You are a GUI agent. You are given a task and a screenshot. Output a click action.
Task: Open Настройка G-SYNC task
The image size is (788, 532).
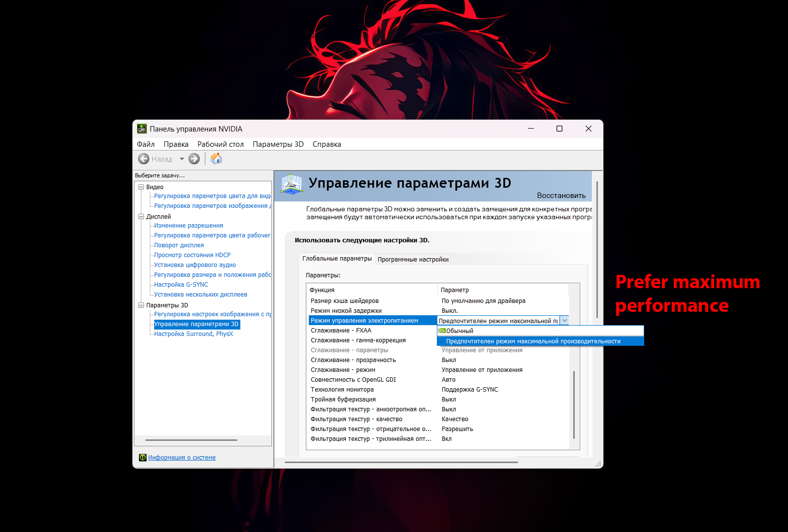click(x=181, y=285)
